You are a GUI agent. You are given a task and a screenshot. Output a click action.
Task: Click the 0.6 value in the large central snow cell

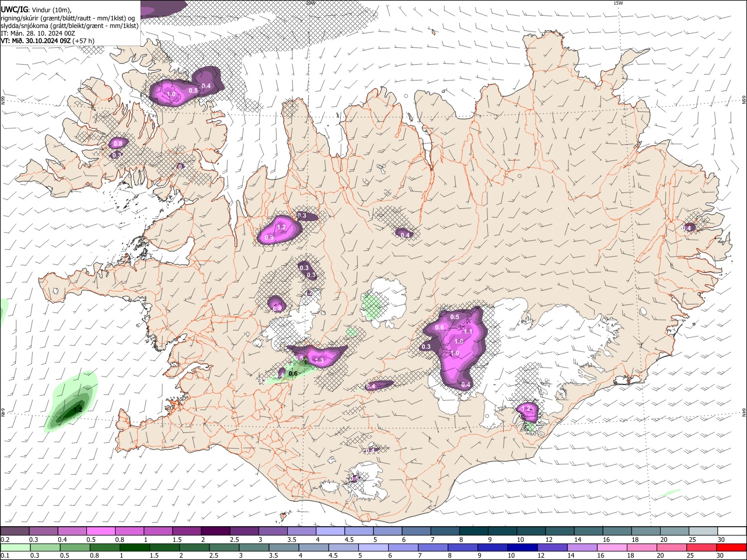click(440, 328)
